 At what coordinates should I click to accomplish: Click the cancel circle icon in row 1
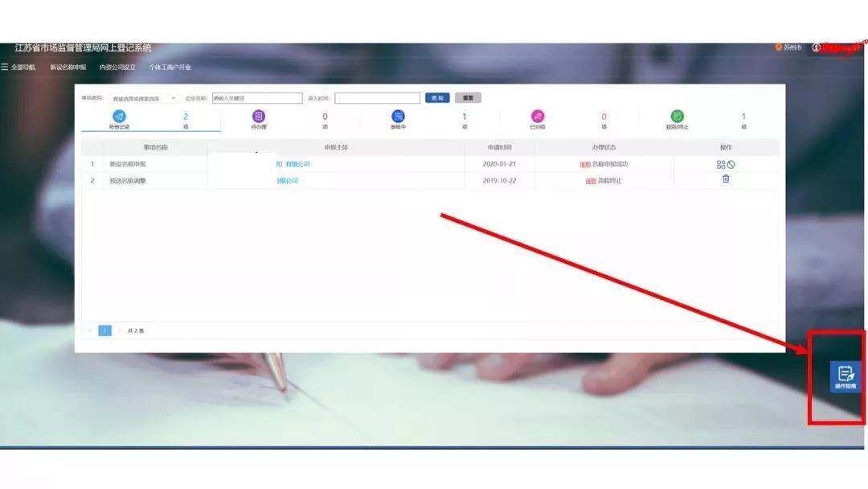(x=731, y=165)
